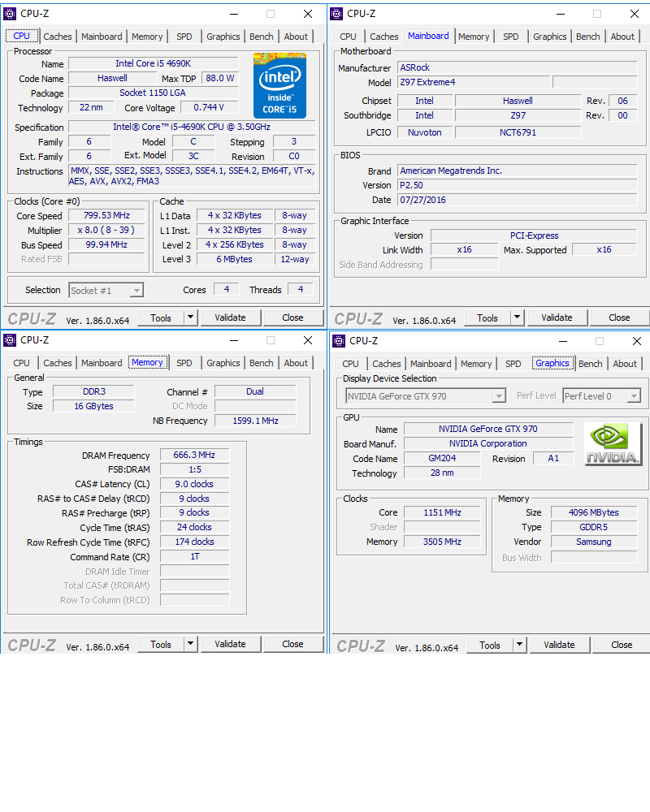Open the Mainboard tab in the Memory window
This screenshot has width=650, height=812.
102,363
